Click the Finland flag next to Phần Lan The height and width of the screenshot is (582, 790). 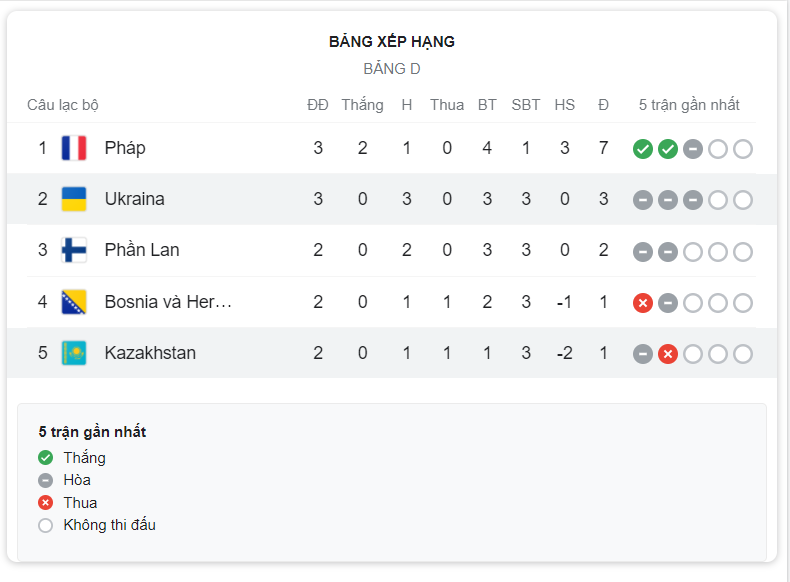click(x=74, y=250)
